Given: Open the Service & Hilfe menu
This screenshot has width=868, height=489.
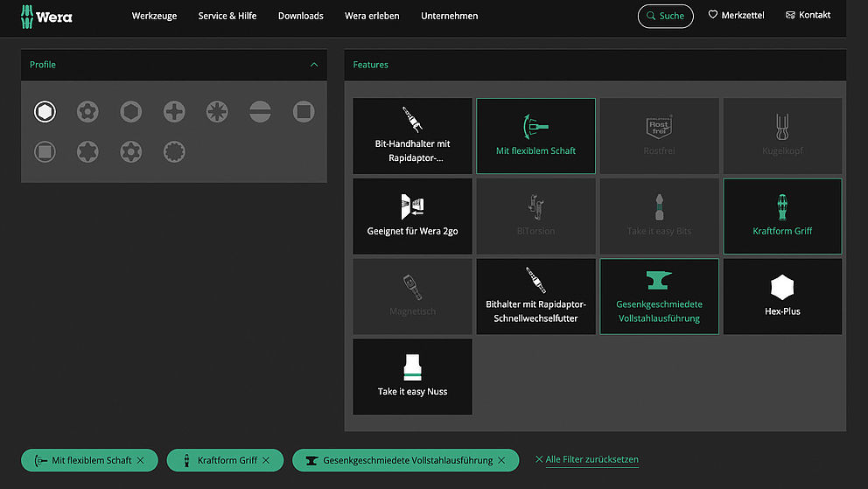Looking at the screenshot, I should click(227, 16).
